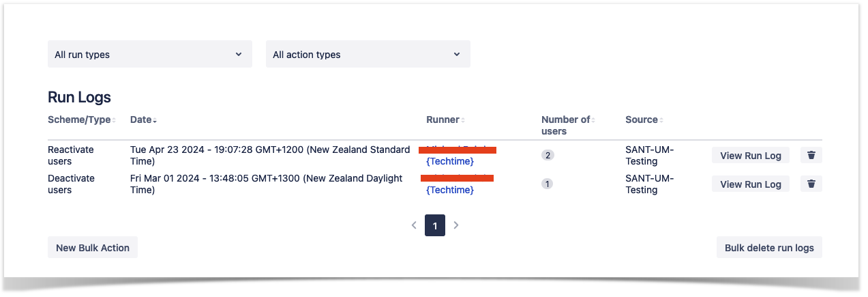Click the user count badge showing 2
Screen dimensions: 868x297
[548, 156]
